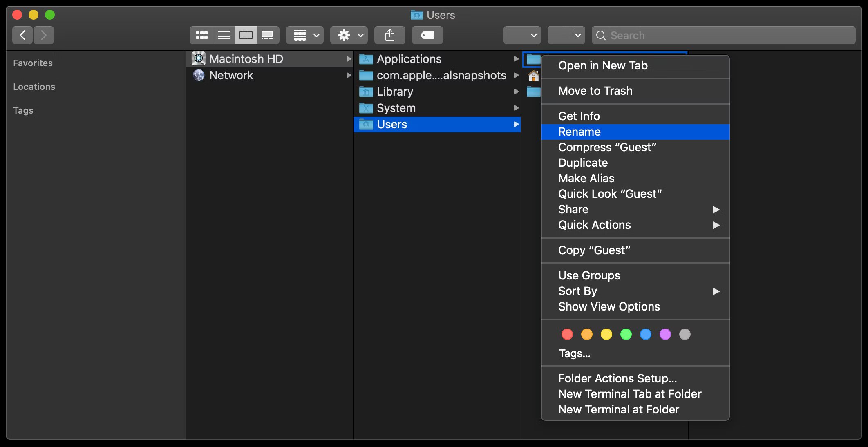Image resolution: width=868 pixels, height=447 pixels.
Task: Switch to list view in toolbar
Action: coord(224,36)
